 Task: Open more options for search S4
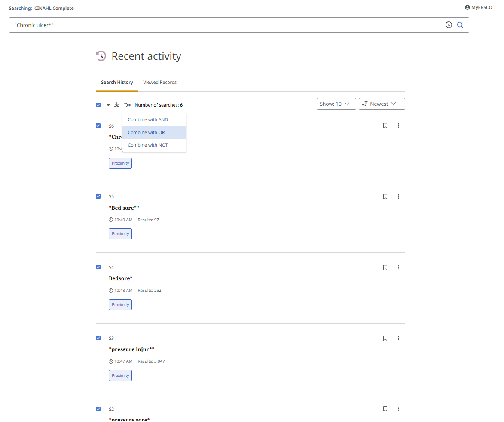(x=398, y=267)
